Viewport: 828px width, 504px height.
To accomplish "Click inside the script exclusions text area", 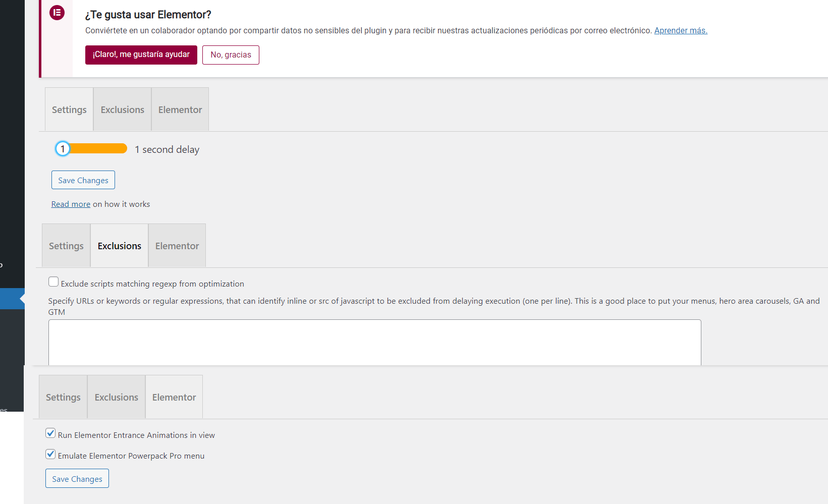I will (x=375, y=343).
